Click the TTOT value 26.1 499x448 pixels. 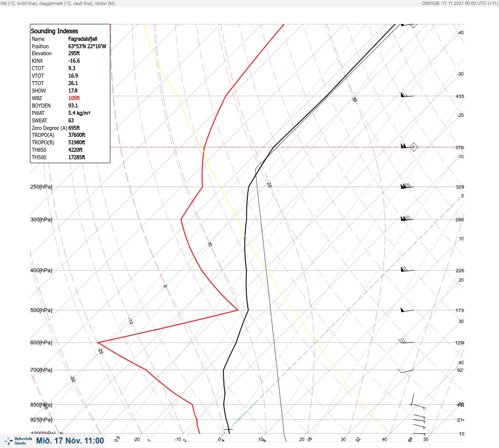pyautogui.click(x=73, y=83)
